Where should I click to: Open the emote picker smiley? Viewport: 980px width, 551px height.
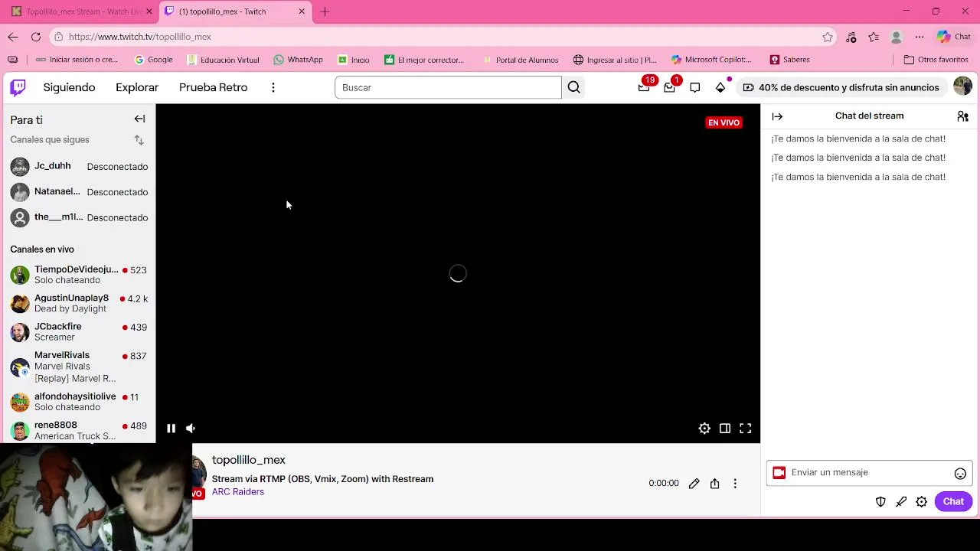pos(960,474)
